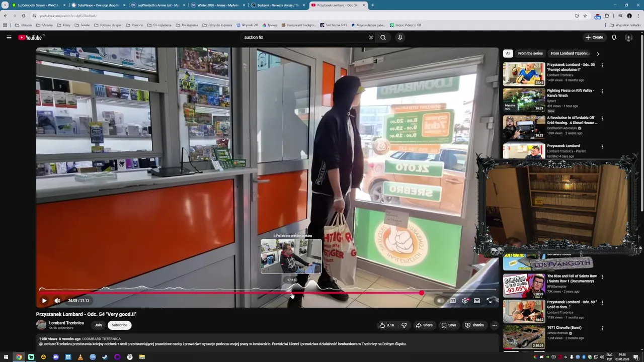Image resolution: width=644 pixels, height=362 pixels.
Task: Open options for '1971 Chevelle (Burnt)'
Action: tap(602, 328)
